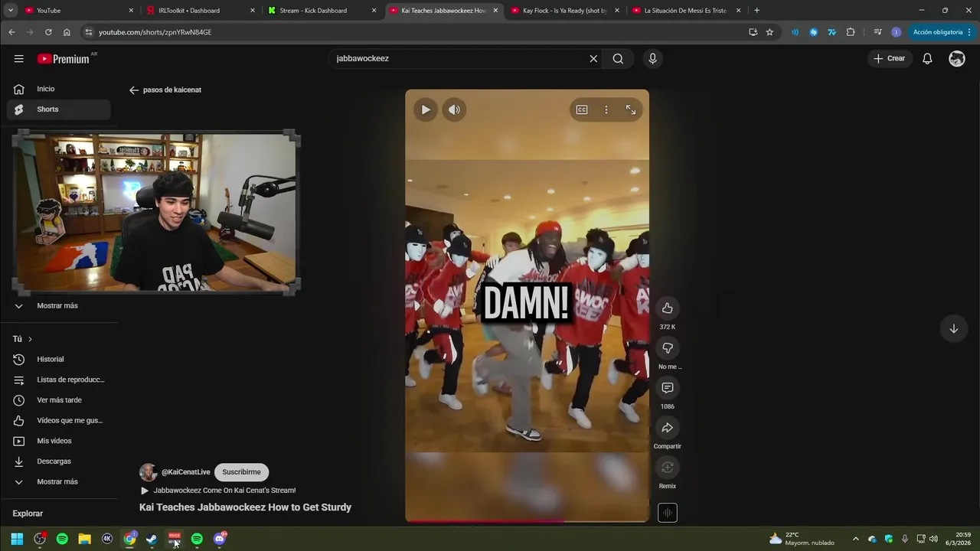Open the @KaiCenatLive channel link
This screenshot has height=551, width=980.
pyautogui.click(x=185, y=472)
